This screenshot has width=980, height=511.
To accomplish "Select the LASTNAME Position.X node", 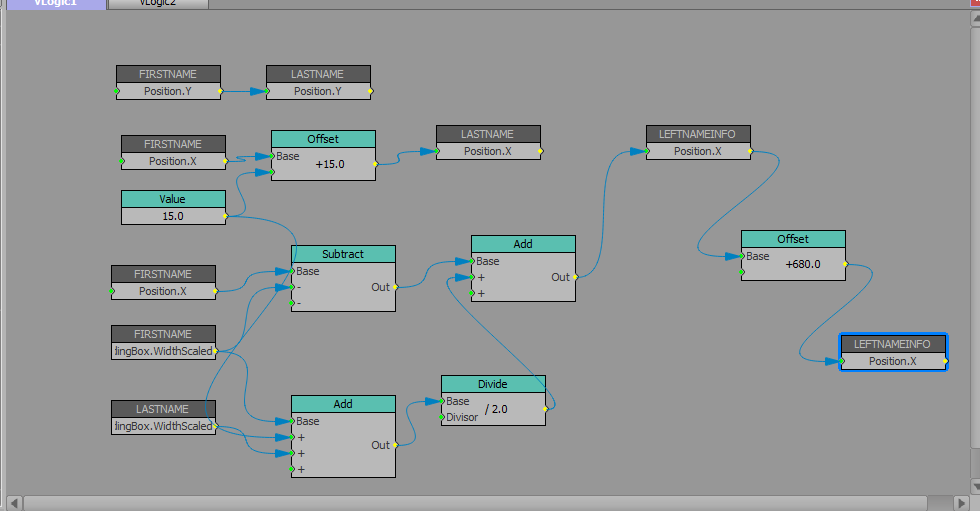I will pos(488,142).
